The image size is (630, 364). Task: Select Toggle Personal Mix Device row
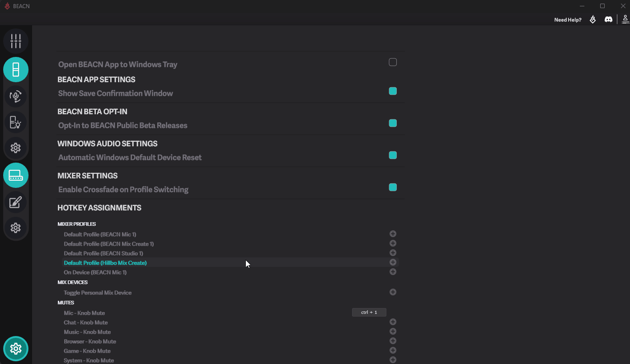click(230, 293)
